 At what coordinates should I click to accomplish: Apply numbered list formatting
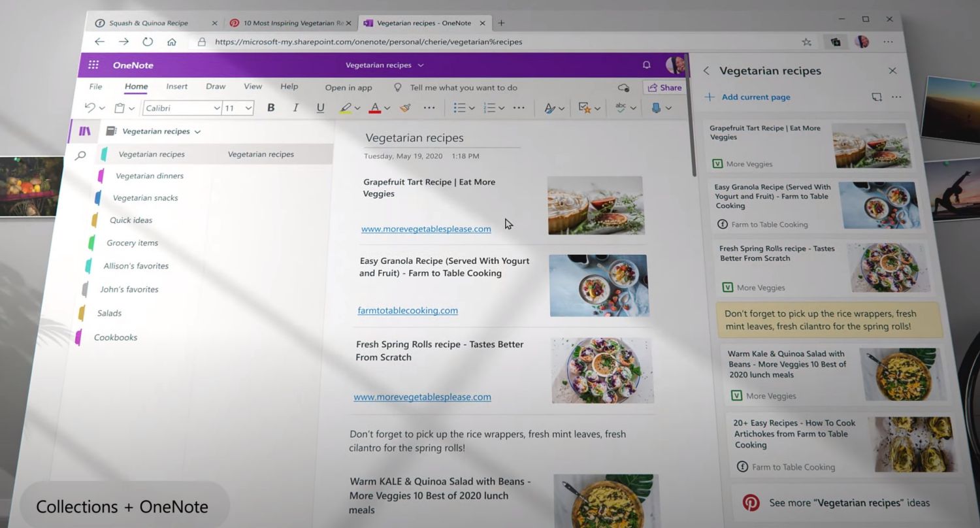coord(489,108)
